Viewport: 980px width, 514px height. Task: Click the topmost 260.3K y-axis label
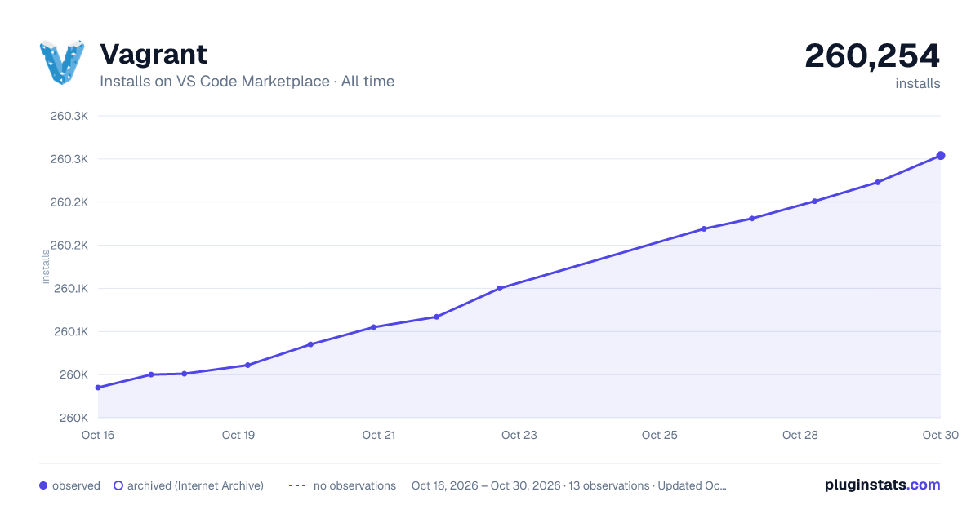coord(69,116)
